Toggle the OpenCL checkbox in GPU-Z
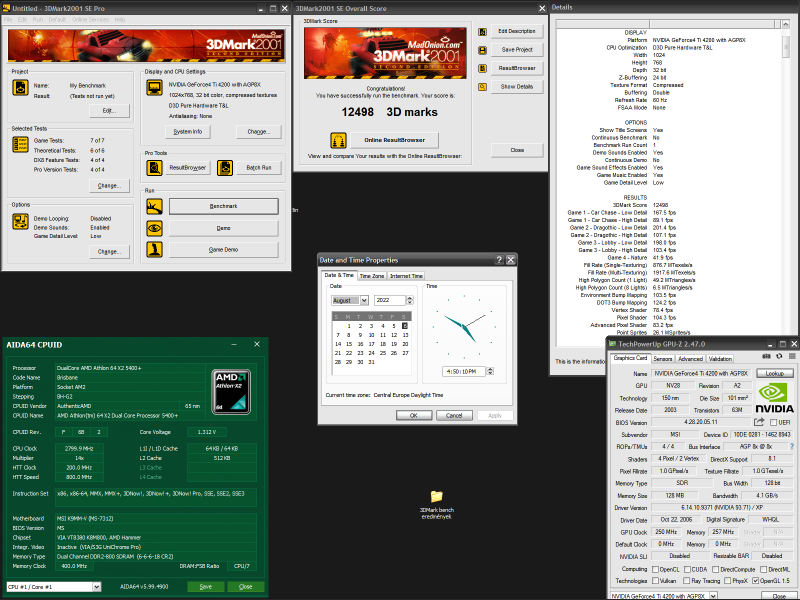This screenshot has width=800, height=600. click(656, 569)
